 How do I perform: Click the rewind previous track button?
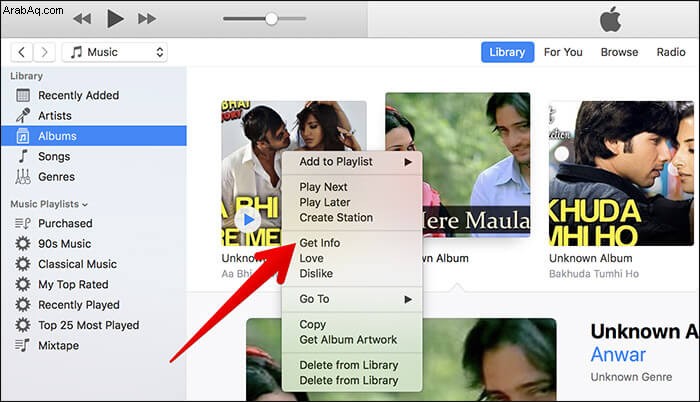(x=82, y=19)
